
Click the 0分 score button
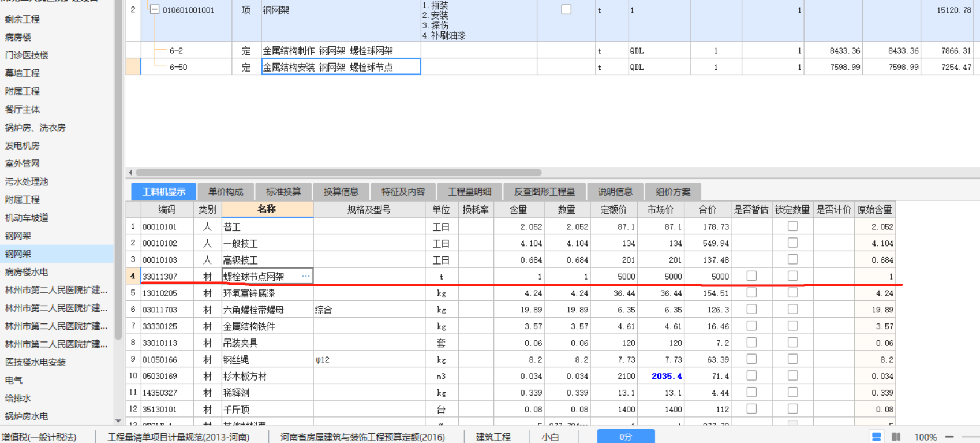point(626,437)
